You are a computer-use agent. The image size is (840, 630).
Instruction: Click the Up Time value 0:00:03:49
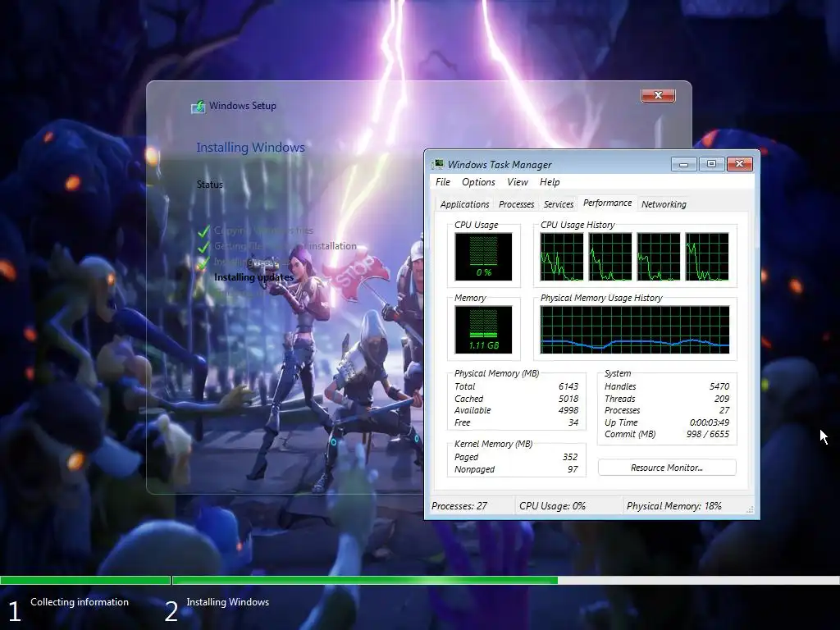pos(710,422)
